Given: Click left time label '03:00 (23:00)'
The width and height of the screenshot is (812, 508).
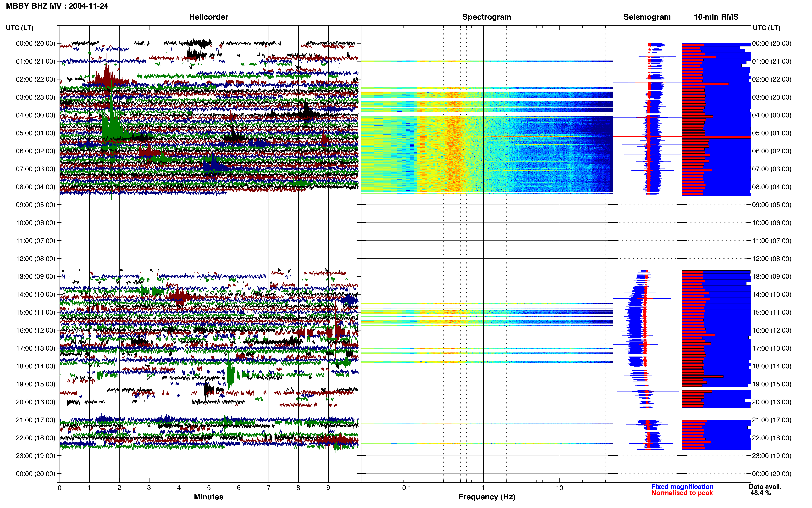Looking at the screenshot, I should coord(36,97).
